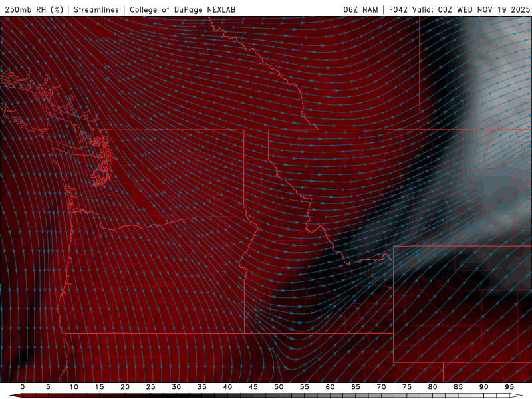The height and width of the screenshot is (399, 532).
Task: Click the colorbar label '65'
Action: point(356,387)
